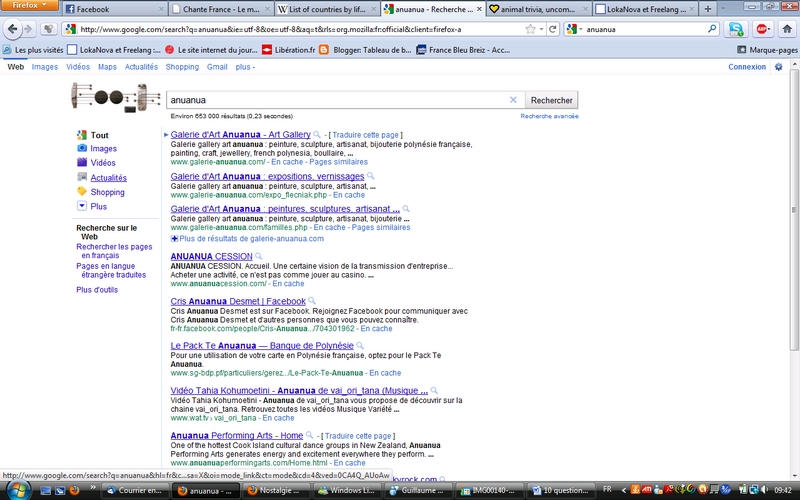The image size is (800, 500).
Task: Open the Images search filter in sidebar
Action: (x=103, y=149)
